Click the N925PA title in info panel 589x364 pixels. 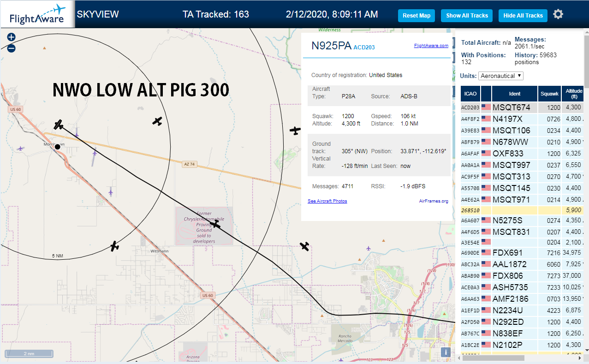pyautogui.click(x=331, y=46)
